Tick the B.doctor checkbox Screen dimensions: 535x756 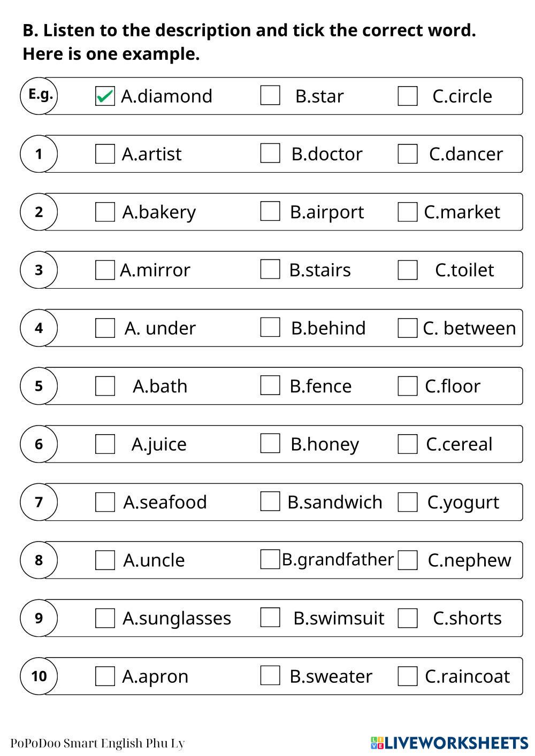pyautogui.click(x=270, y=153)
